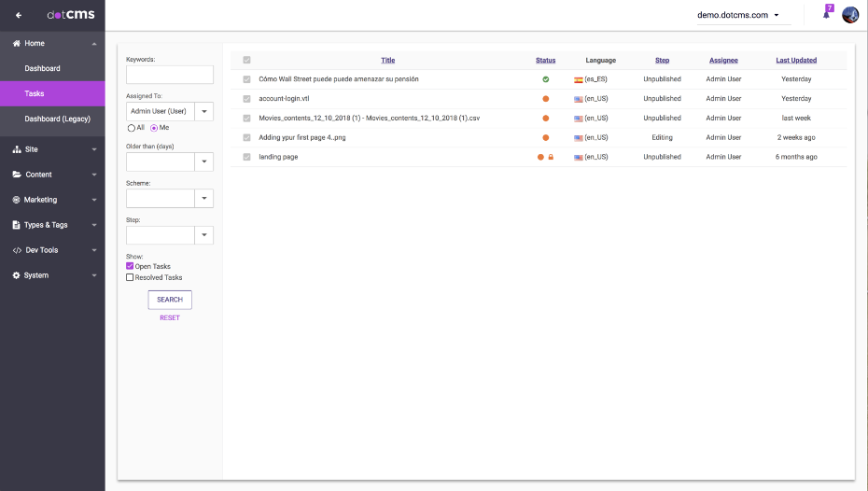Click orange status dot for account-login.vtl
The width and height of the screenshot is (868, 491).
point(545,99)
